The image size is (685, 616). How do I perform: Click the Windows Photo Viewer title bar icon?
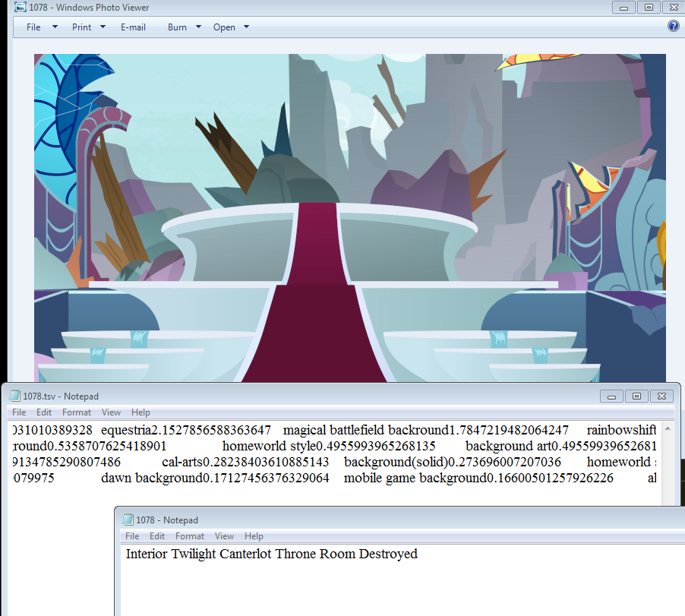pos(20,7)
